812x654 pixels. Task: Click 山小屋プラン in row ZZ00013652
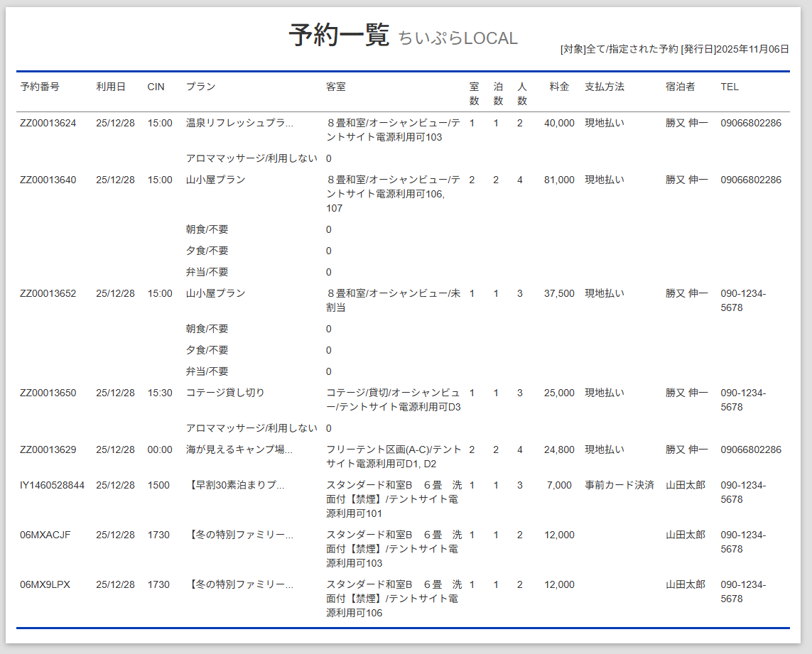(x=216, y=293)
